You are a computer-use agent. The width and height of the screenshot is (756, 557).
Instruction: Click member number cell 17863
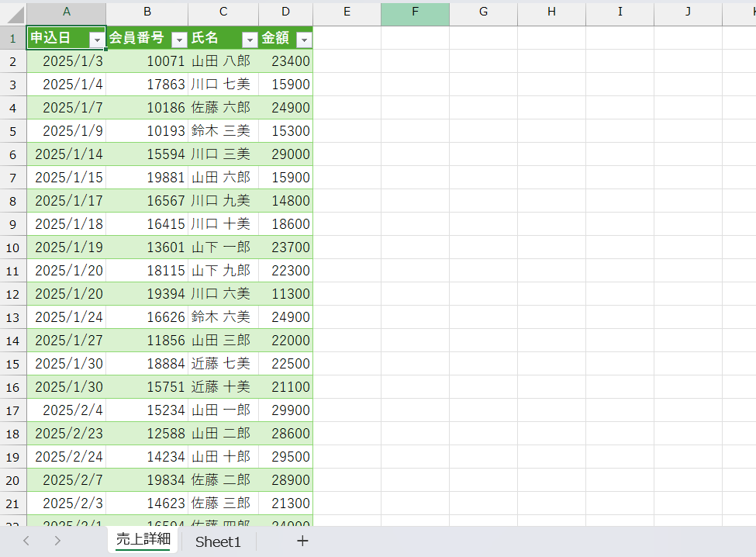(x=147, y=85)
